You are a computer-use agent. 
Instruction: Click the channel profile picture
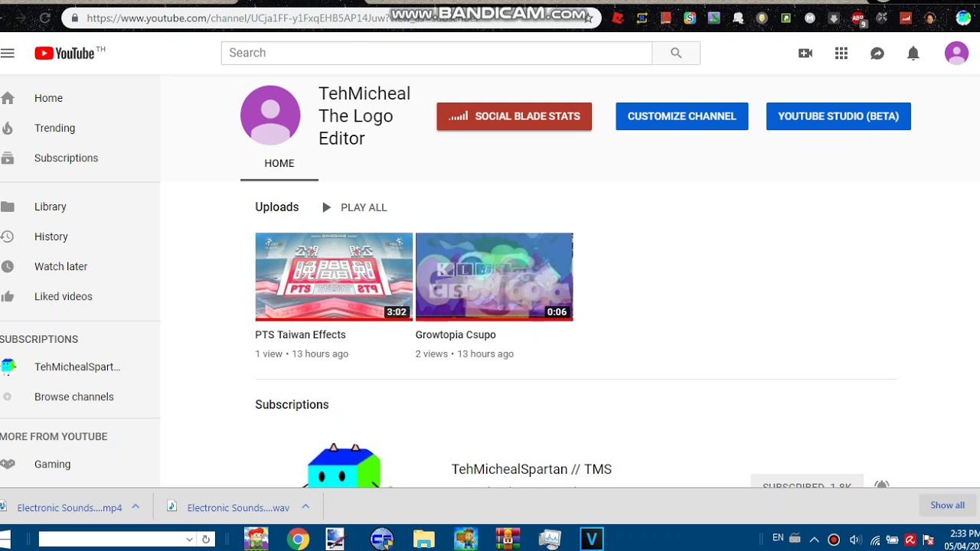[x=270, y=115]
